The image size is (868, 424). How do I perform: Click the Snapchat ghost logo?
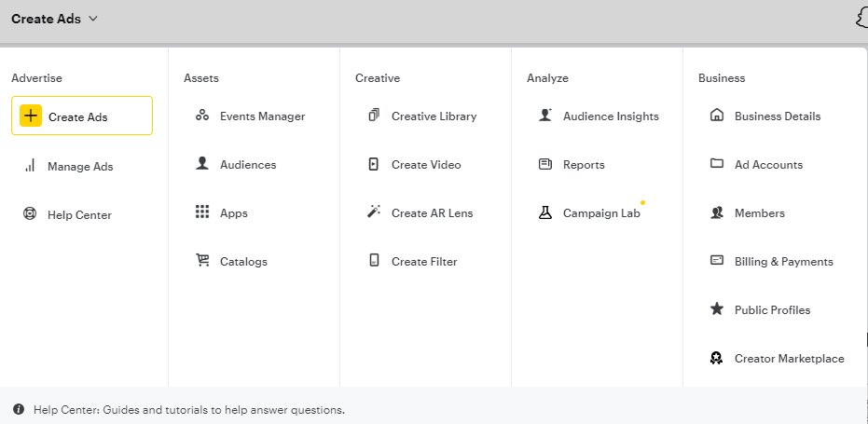point(861,19)
